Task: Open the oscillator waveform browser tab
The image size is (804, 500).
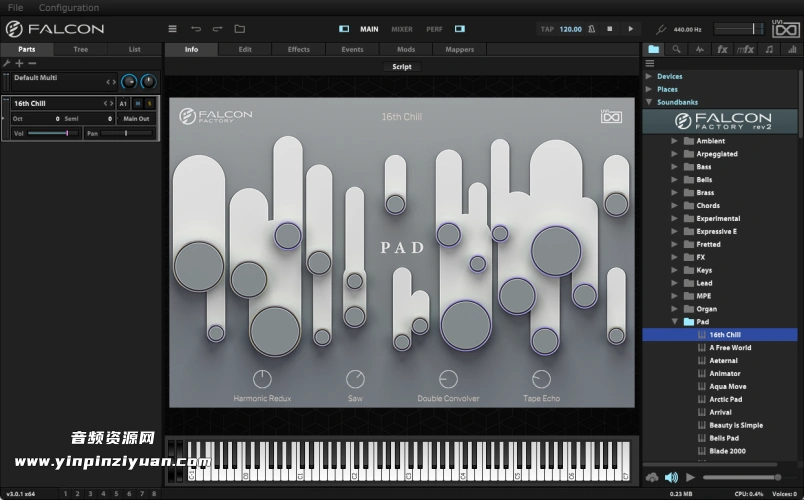Action: point(700,49)
